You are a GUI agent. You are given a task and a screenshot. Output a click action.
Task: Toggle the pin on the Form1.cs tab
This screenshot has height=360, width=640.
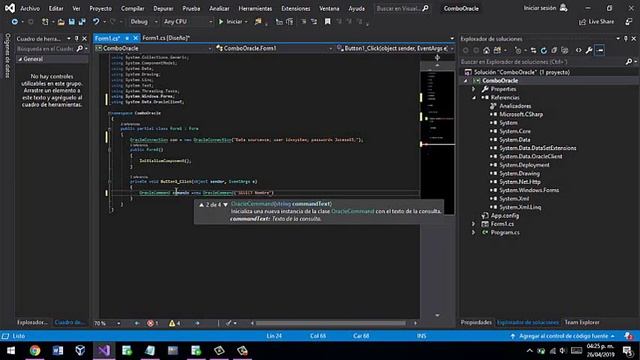point(127,38)
